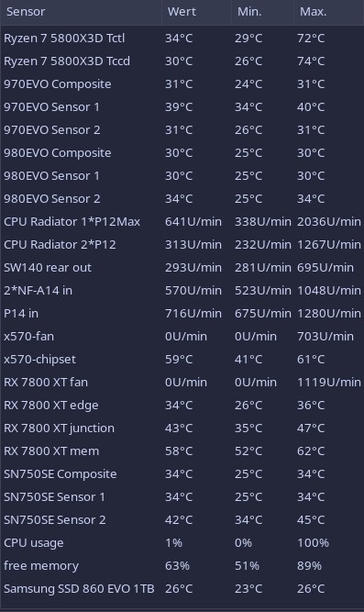Select the RX 7800 XT mem row
Screen dimensions: 364x612
click(182, 451)
